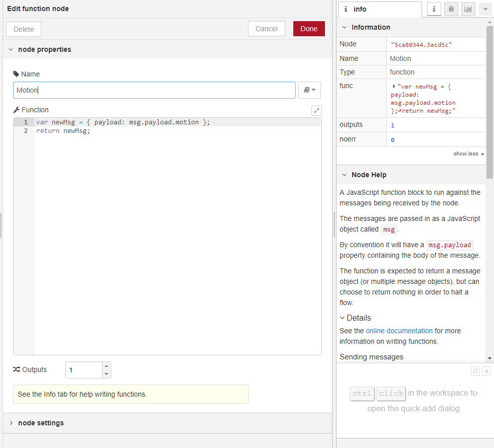Click the 'See the Info tab' tip box

(131, 394)
